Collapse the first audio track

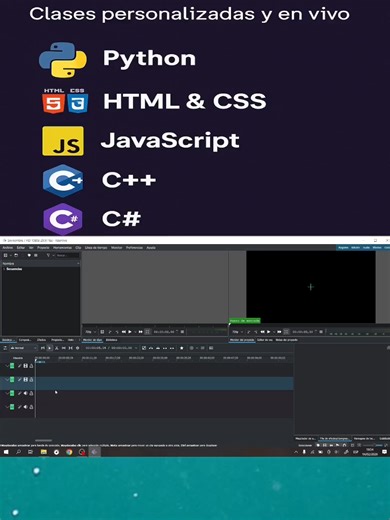(x=7, y=393)
